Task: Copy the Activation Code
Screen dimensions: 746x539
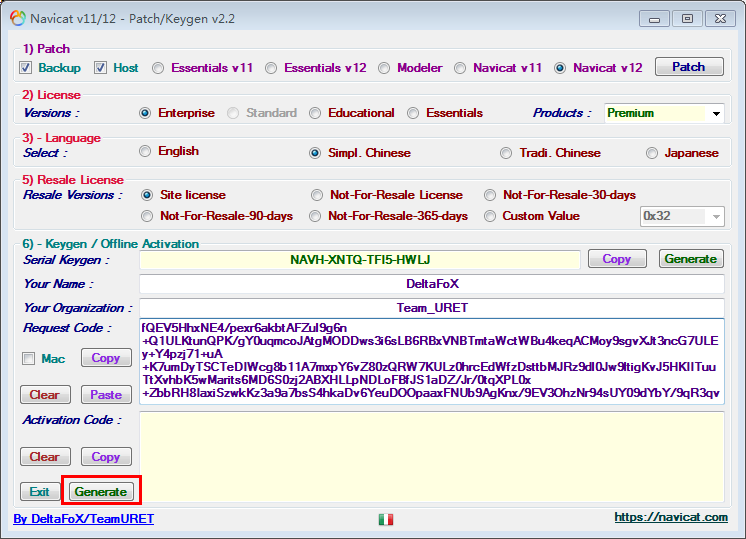Action: coord(106,457)
